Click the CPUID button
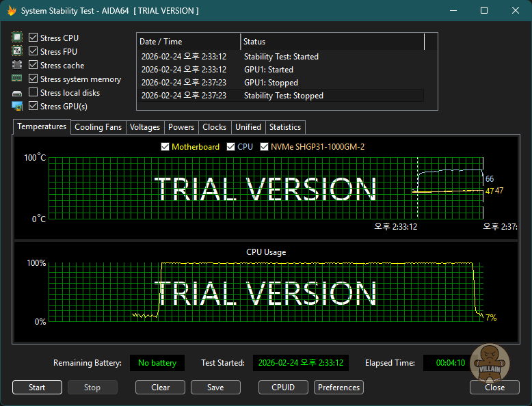The height and width of the screenshot is (406, 532). pos(283,388)
